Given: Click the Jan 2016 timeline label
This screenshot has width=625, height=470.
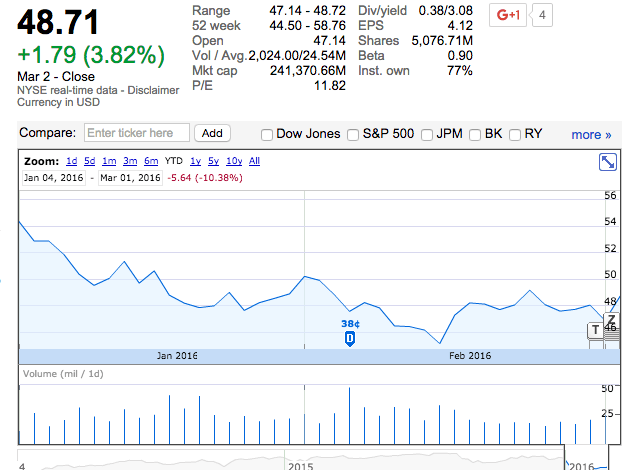Looking at the screenshot, I should click(x=177, y=356).
